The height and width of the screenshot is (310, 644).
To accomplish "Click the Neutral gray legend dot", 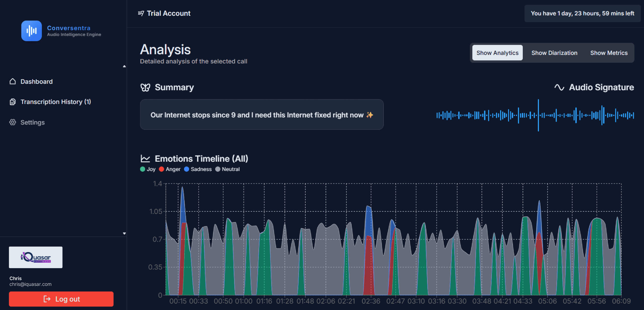I will [x=218, y=169].
